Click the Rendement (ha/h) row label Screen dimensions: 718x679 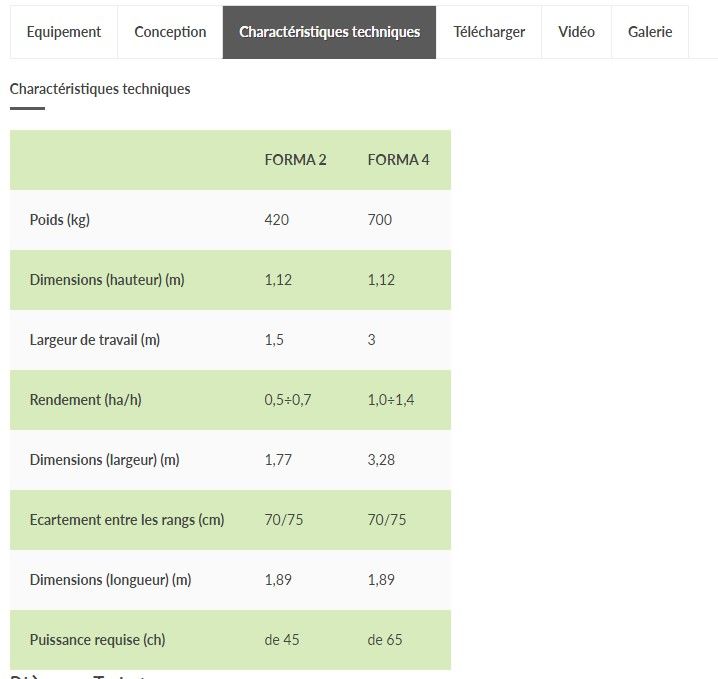[x=86, y=400]
